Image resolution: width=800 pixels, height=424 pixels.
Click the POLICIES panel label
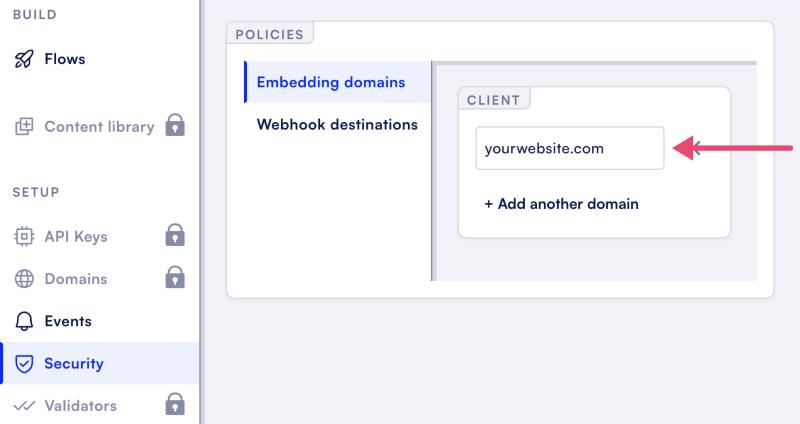tap(269, 34)
